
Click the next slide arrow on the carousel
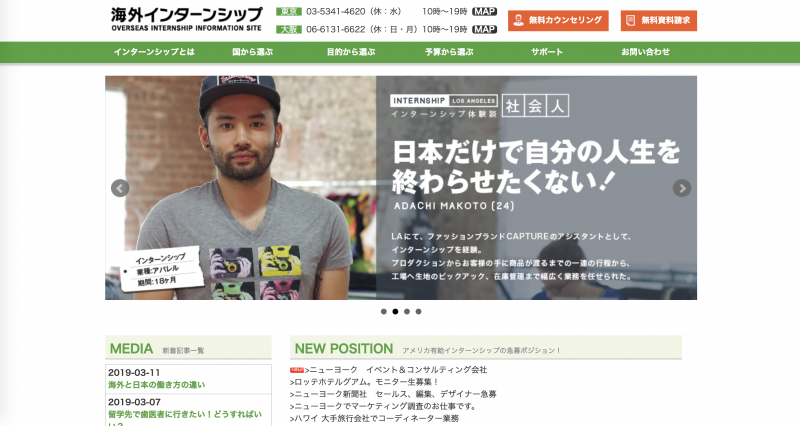682,188
